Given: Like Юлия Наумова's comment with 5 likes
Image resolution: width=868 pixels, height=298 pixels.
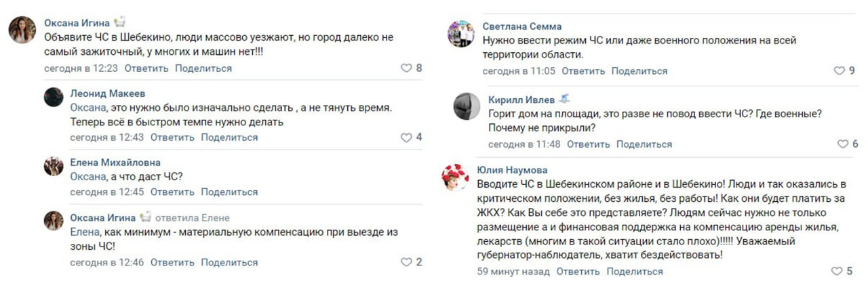Looking at the screenshot, I should pyautogui.click(x=837, y=272).
